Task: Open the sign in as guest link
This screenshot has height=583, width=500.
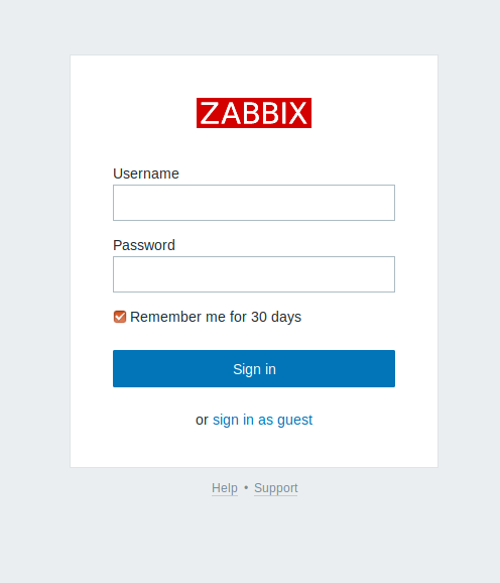Action: tap(262, 420)
